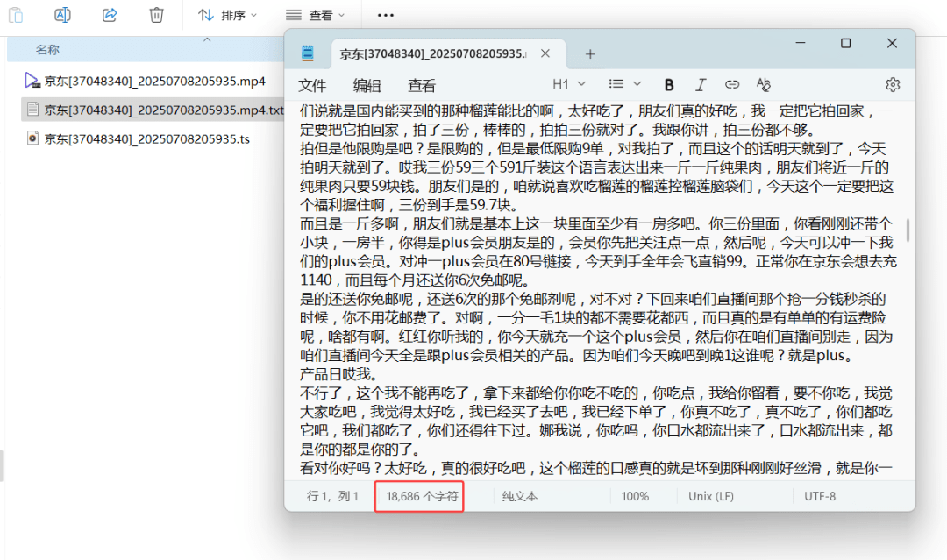Image resolution: width=947 pixels, height=560 pixels.
Task: Apply italic formatting in Notepad
Action: click(x=701, y=85)
